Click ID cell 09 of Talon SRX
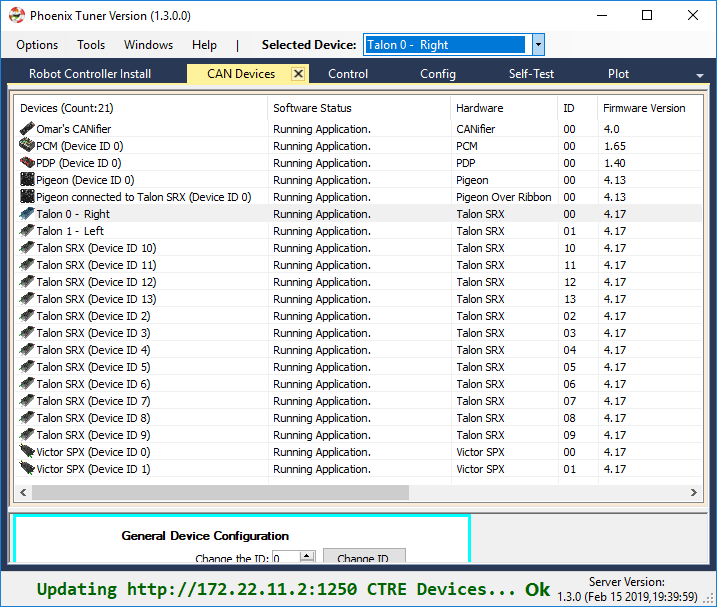Screen dimensions: 717x607 [x=569, y=435]
